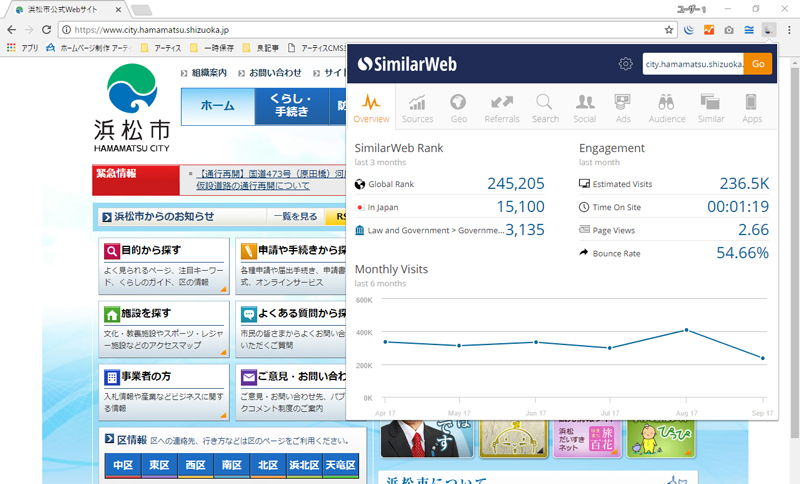Screen dimensions: 800x484
Task: Open new browser tab
Action: 141,10
